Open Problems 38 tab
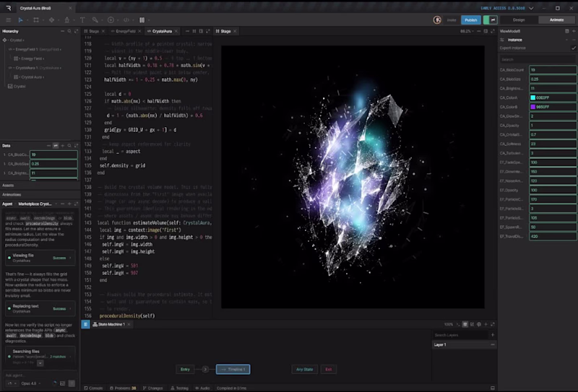 point(123,388)
